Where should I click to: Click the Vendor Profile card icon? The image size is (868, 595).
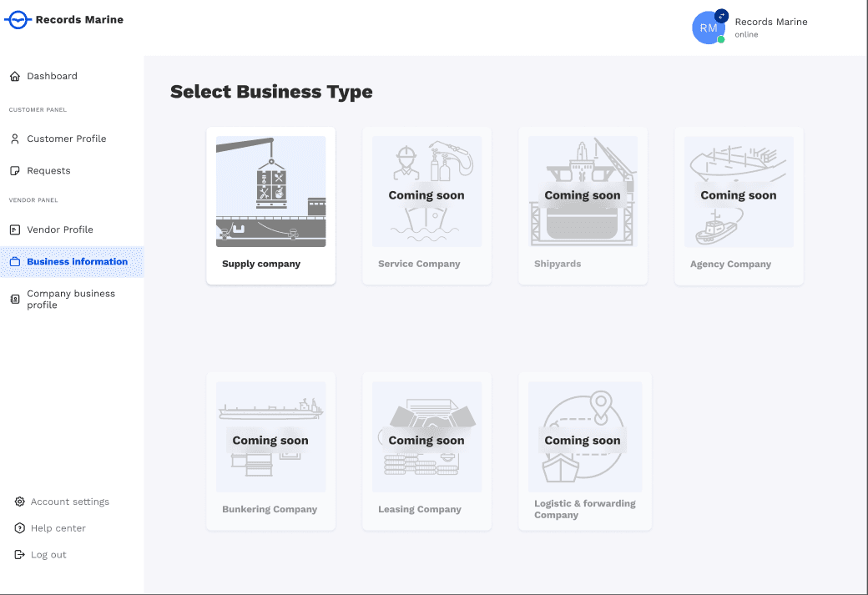click(15, 229)
